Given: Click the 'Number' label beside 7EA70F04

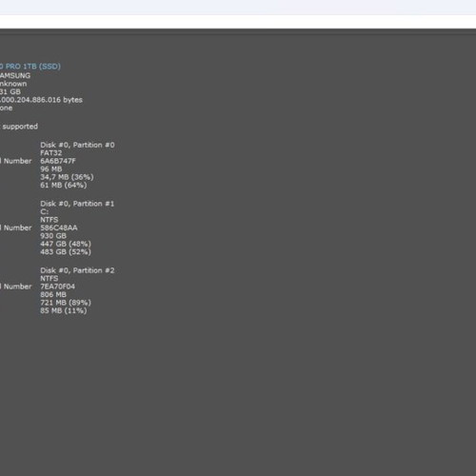Looking at the screenshot, I should pos(18,287).
